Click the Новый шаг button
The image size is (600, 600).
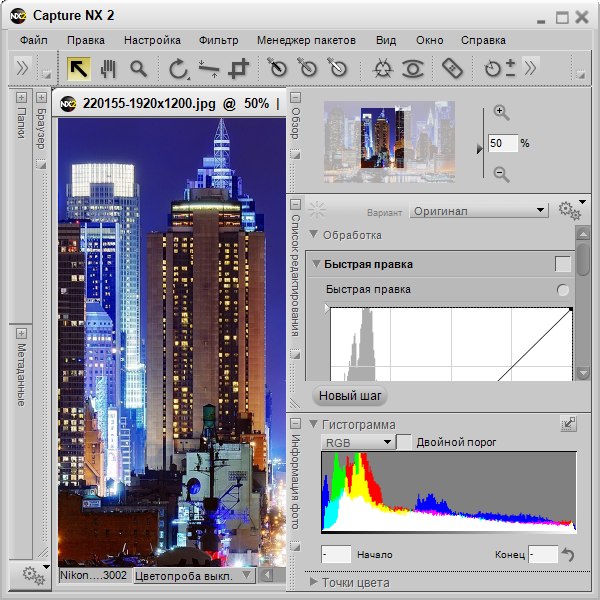tap(350, 395)
